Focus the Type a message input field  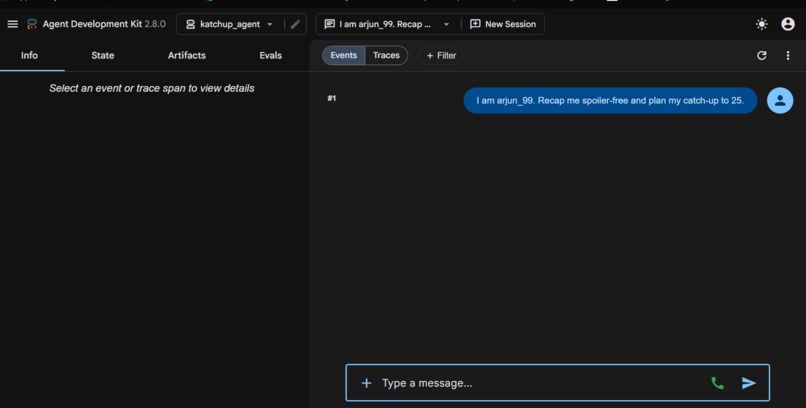point(540,383)
